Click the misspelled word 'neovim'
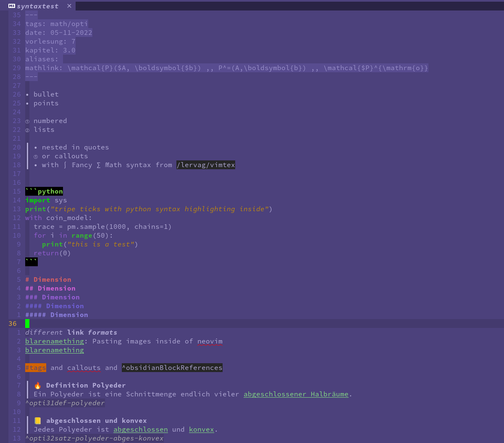This screenshot has height=443, width=504. click(x=210, y=341)
